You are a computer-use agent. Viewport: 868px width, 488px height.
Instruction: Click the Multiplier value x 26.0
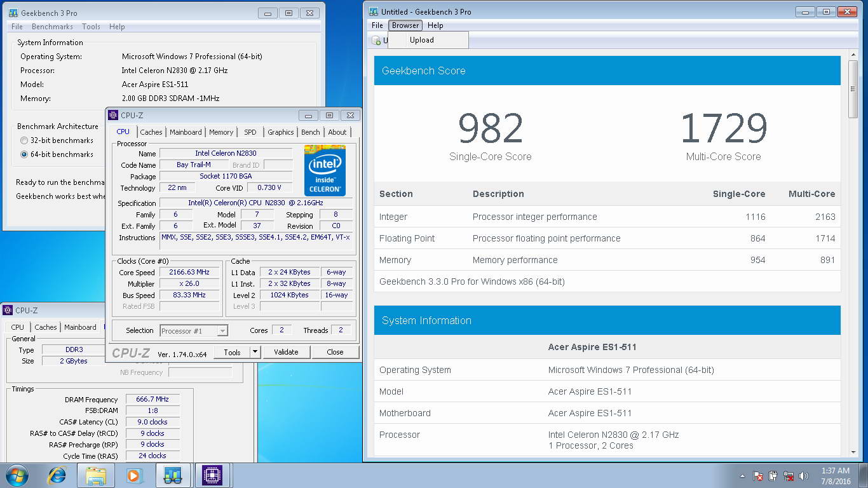tap(189, 284)
